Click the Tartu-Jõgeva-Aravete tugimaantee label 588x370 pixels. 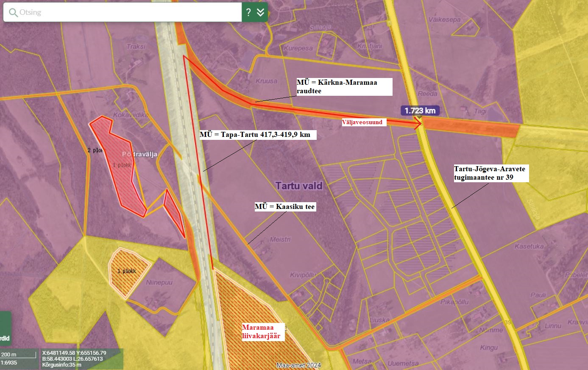[490, 173]
